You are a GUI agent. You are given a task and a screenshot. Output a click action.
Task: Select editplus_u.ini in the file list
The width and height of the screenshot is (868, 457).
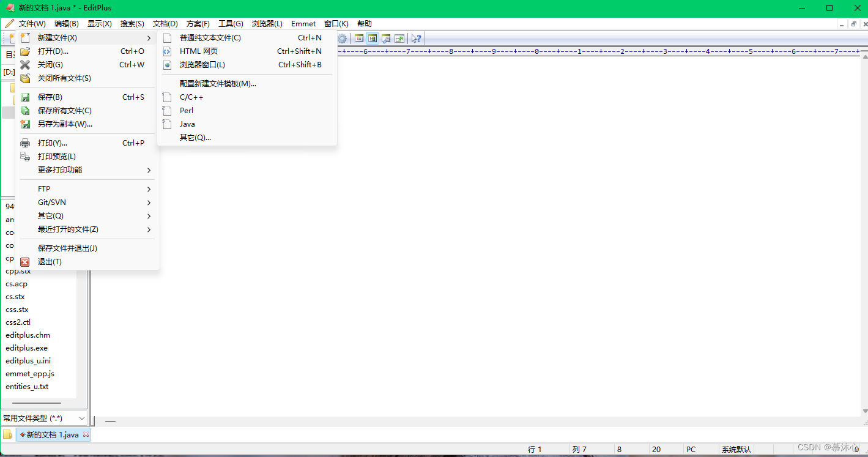pyautogui.click(x=28, y=361)
